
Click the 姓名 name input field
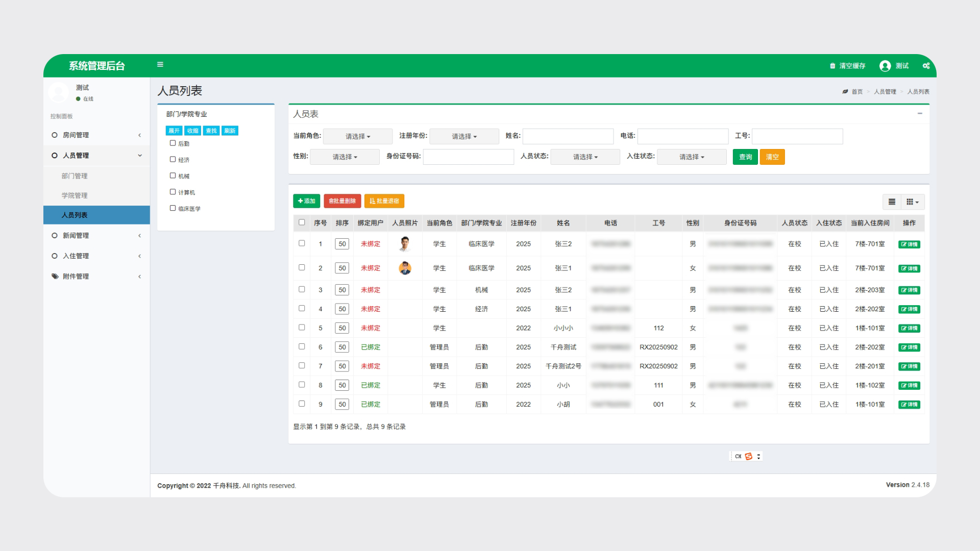(x=568, y=136)
